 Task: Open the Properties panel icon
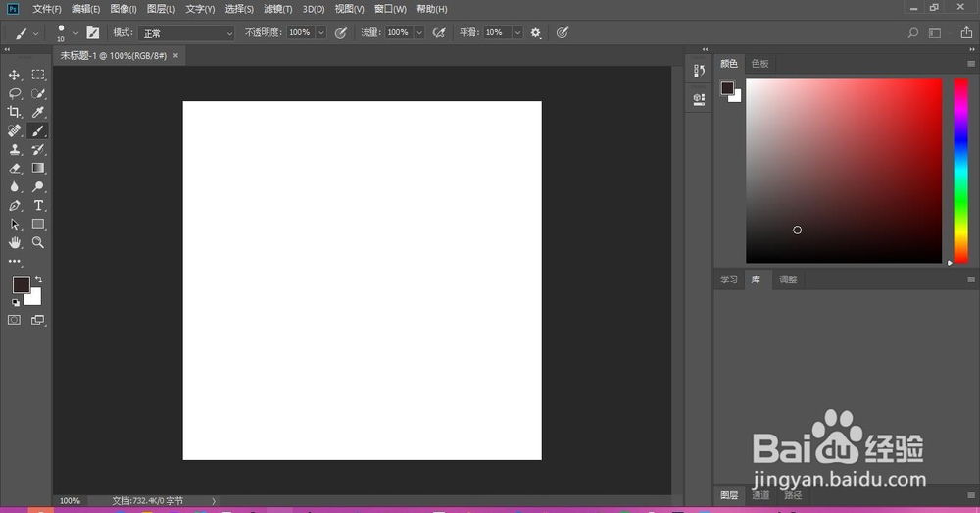pos(699,99)
